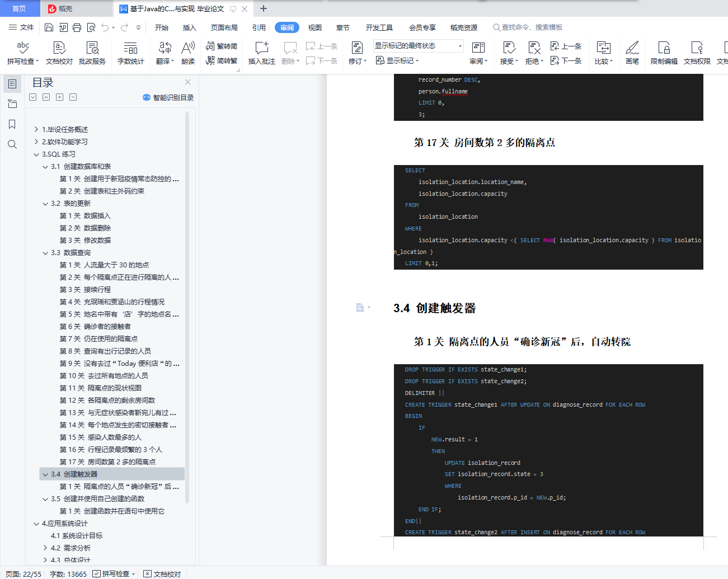Click the 拒绝 reject change icon
728x579 pixels.
point(534,48)
